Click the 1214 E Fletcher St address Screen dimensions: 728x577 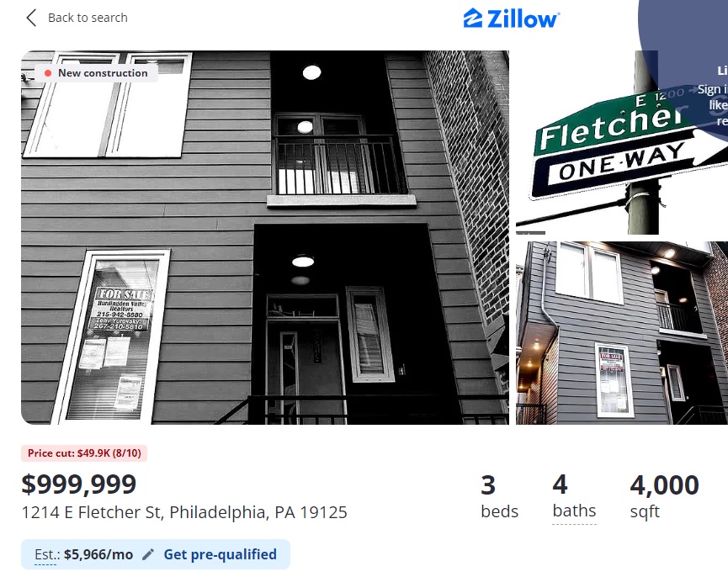tap(184, 512)
